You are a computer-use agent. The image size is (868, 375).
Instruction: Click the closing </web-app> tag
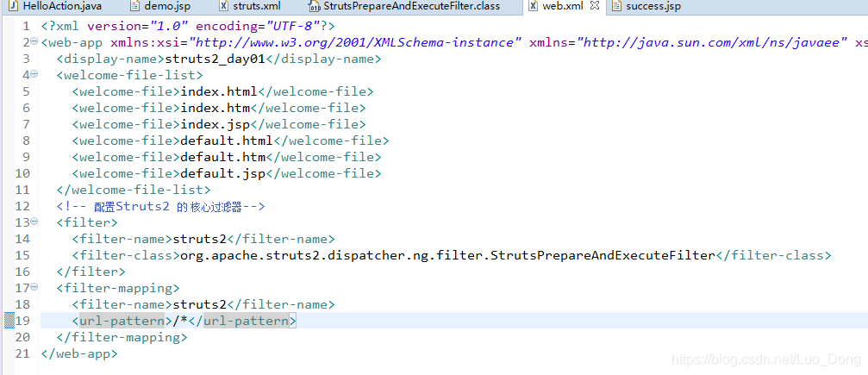coord(79,353)
